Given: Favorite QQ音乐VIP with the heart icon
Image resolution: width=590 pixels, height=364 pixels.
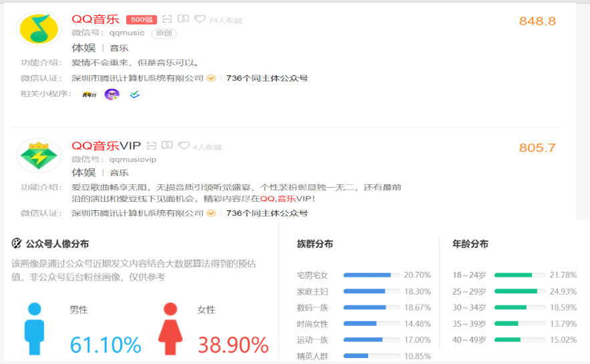Looking at the screenshot, I should click(184, 146).
